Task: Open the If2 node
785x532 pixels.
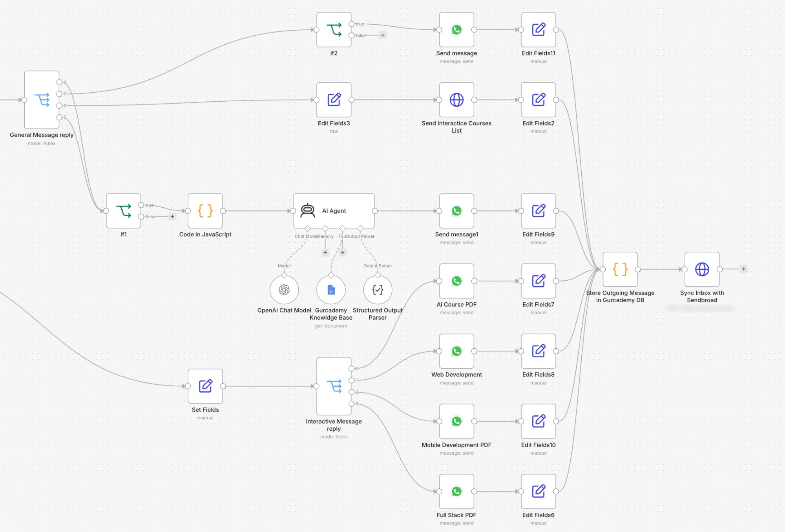Action: pyautogui.click(x=334, y=30)
